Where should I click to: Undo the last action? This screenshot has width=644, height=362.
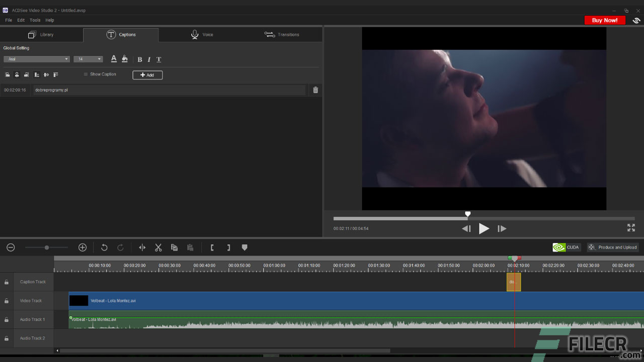(104, 247)
